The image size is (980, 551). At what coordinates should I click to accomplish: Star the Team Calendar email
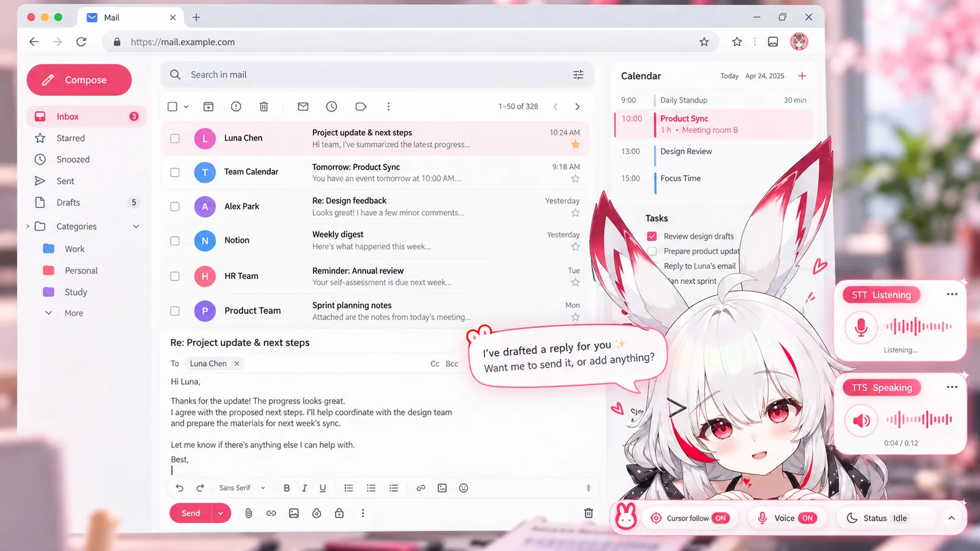(575, 179)
